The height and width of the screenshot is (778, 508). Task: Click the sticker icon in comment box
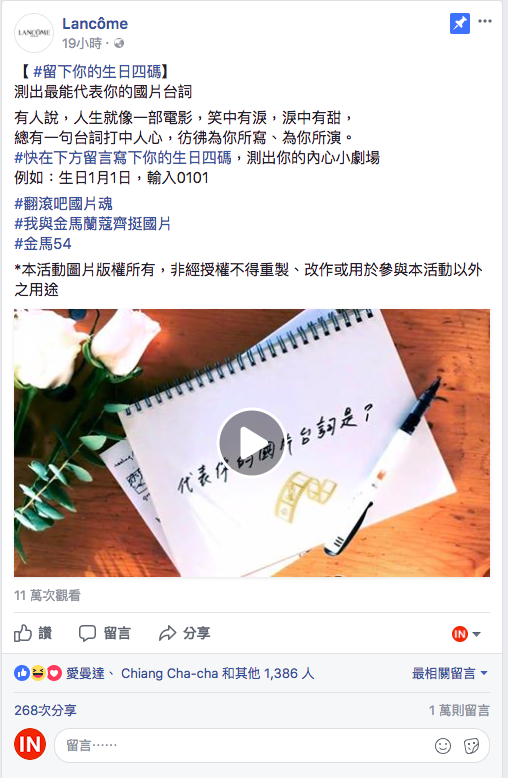(x=471, y=745)
